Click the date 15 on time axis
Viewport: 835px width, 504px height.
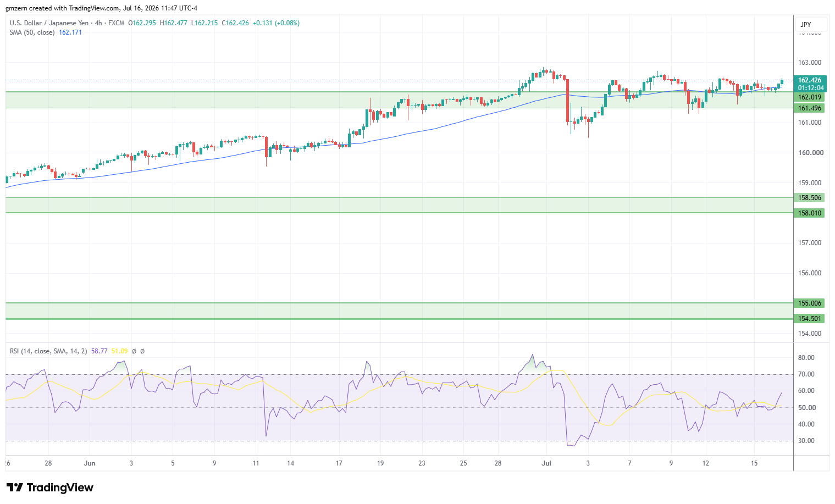coord(754,463)
